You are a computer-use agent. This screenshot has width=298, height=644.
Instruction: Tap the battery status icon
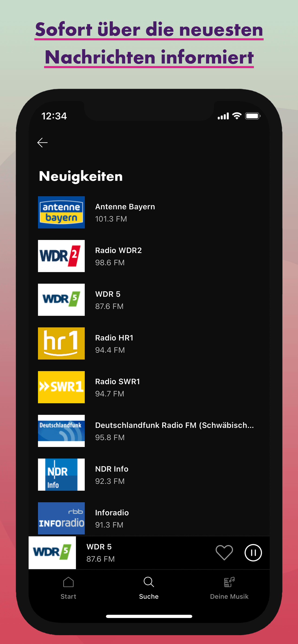(253, 116)
